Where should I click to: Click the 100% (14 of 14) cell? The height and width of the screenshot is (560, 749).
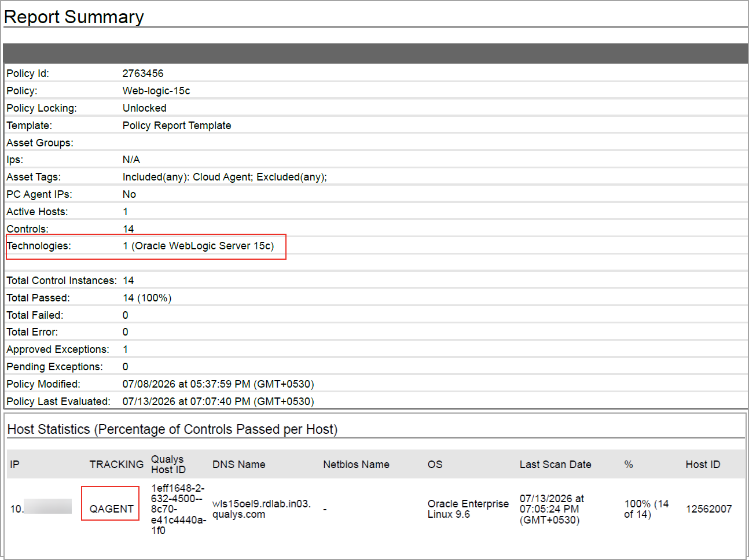tap(647, 509)
